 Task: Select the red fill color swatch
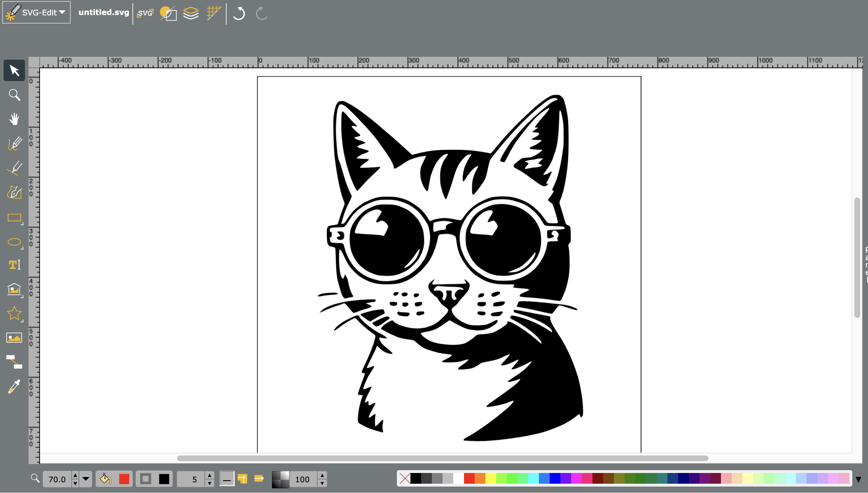124,479
